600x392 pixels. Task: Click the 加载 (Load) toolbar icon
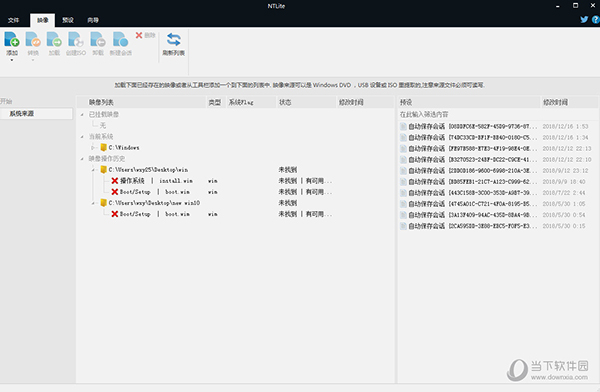(54, 39)
